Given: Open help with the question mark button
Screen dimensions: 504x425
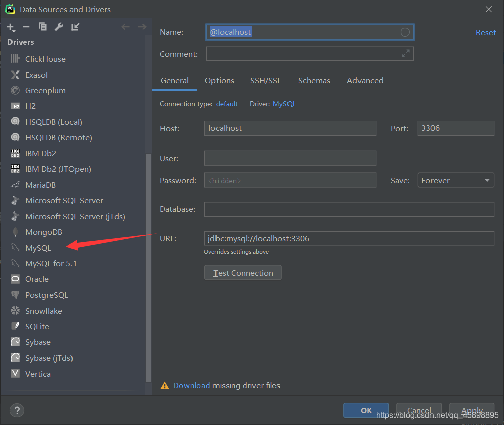Looking at the screenshot, I should (x=17, y=410).
